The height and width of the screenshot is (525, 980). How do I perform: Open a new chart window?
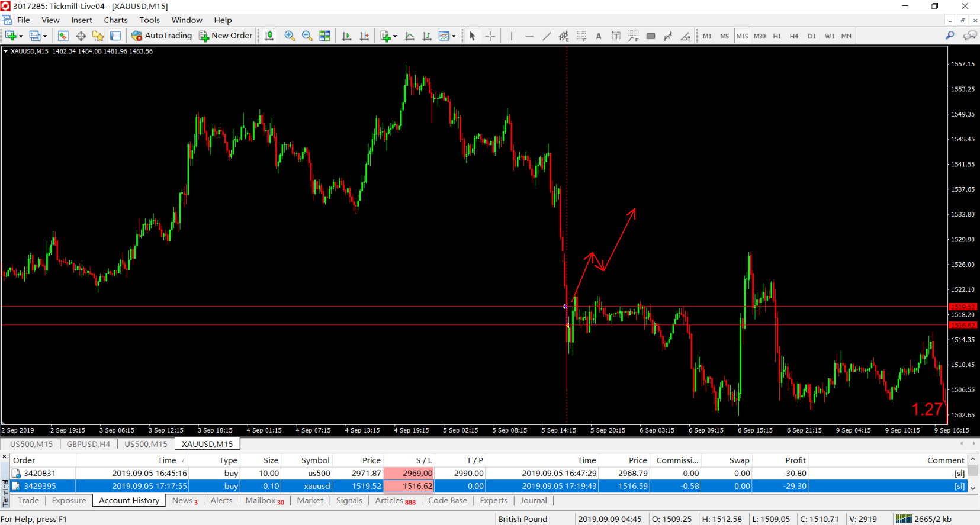pyautogui.click(x=11, y=36)
